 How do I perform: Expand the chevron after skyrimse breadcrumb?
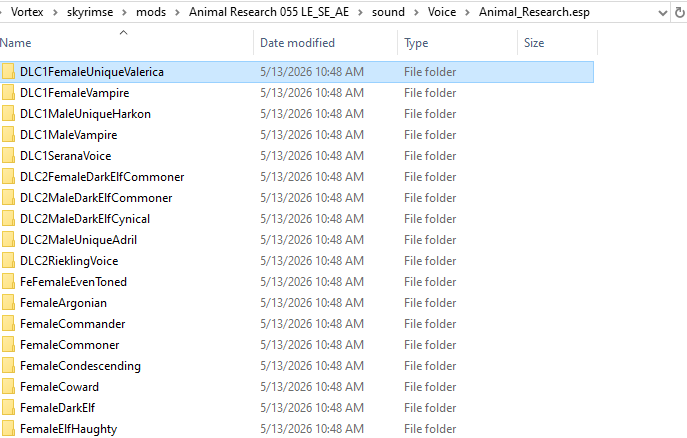point(124,13)
